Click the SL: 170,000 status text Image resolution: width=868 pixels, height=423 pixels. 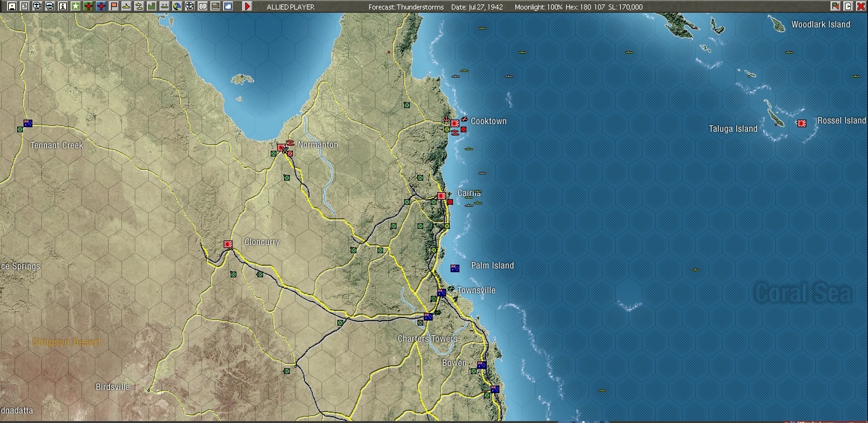625,7
